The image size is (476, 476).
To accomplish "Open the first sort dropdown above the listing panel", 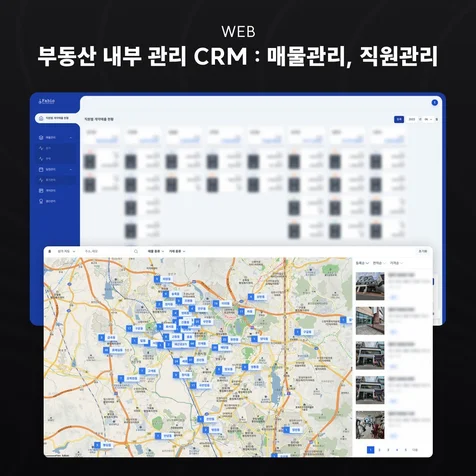I will coord(362,263).
